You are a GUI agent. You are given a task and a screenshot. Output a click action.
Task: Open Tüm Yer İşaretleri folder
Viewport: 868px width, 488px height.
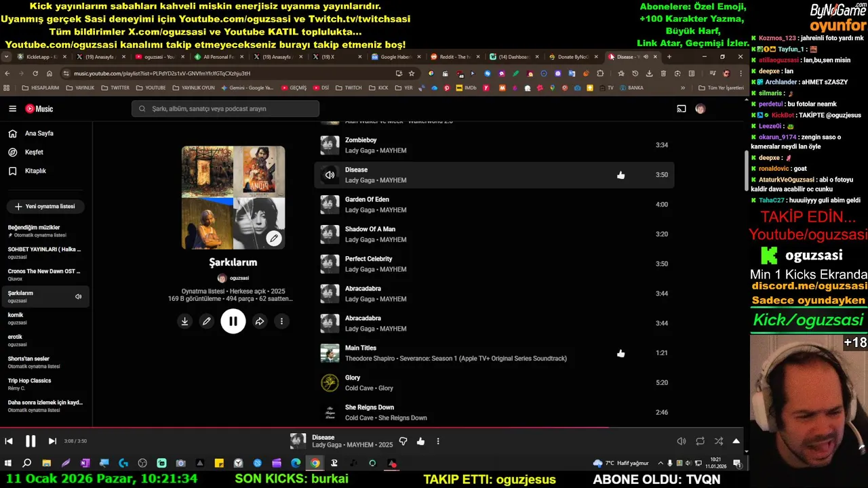(721, 88)
